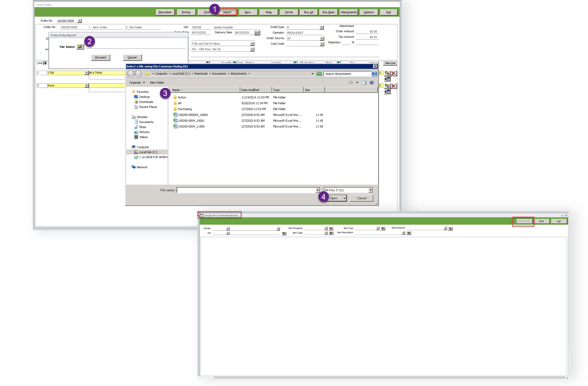The height and width of the screenshot is (386, 588).
Task: Sort files by the Date modified column
Action: click(x=256, y=90)
